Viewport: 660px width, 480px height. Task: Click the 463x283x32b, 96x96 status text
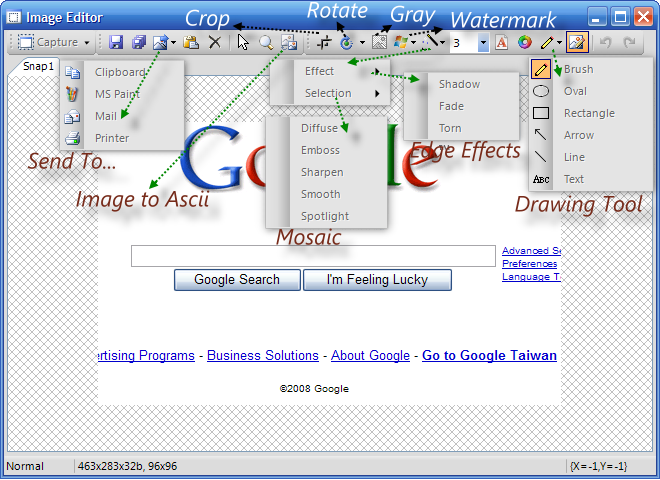tap(128, 466)
